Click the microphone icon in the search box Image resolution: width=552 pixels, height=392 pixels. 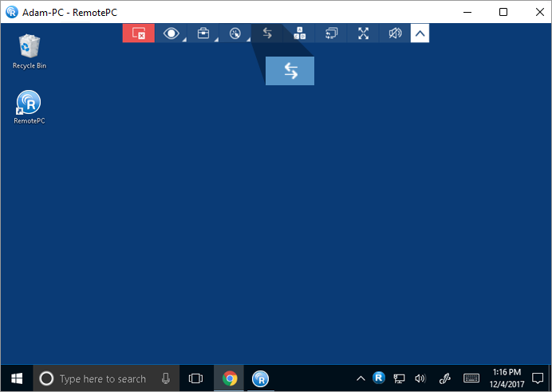[166, 379]
